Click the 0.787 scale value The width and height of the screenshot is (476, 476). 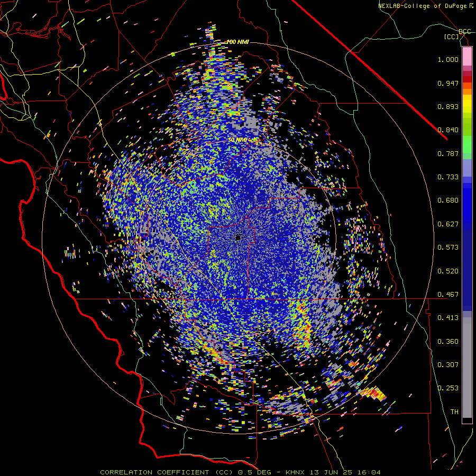click(x=448, y=153)
